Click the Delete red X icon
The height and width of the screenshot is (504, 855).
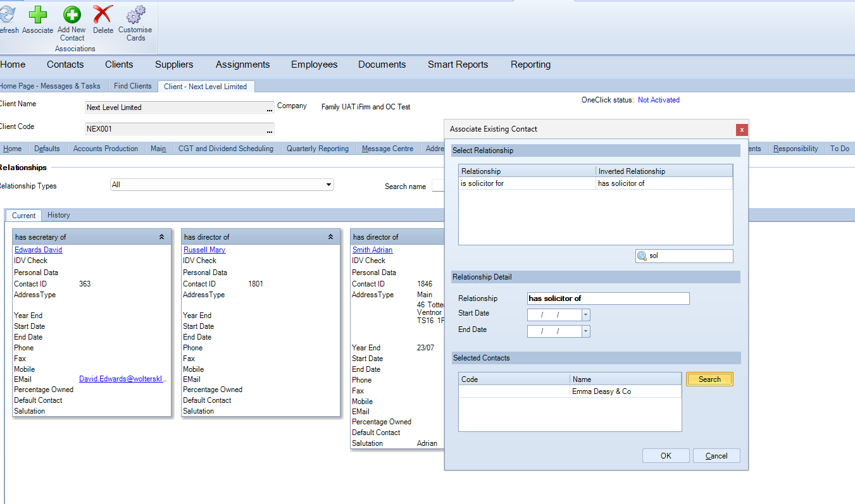[103, 15]
